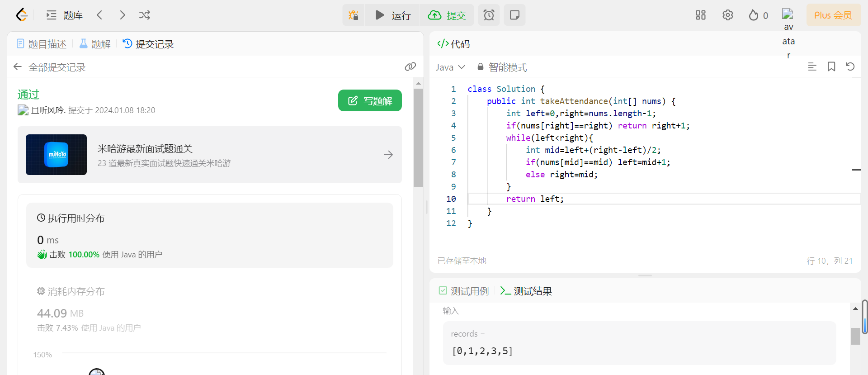Click the 行 10，列 21 status text

click(830, 261)
